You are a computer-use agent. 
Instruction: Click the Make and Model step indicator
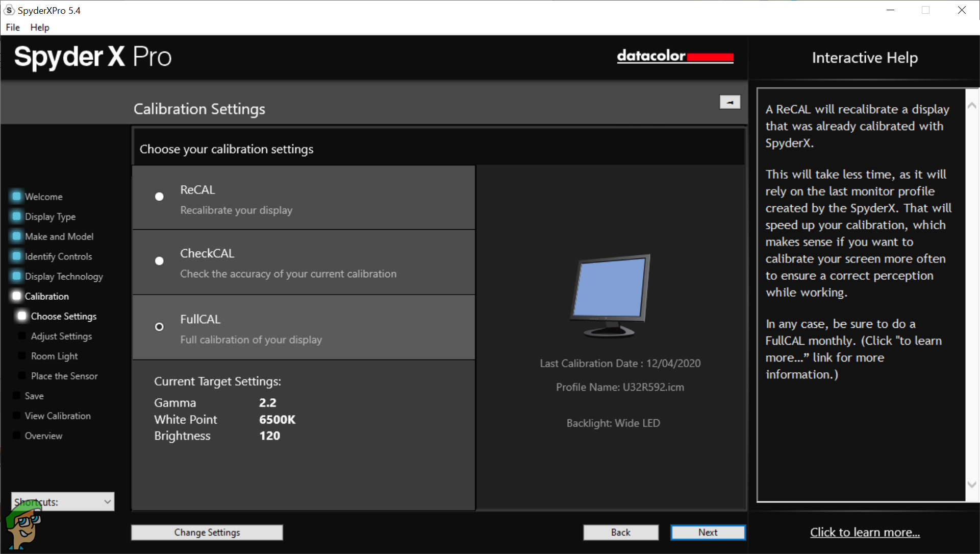click(16, 236)
